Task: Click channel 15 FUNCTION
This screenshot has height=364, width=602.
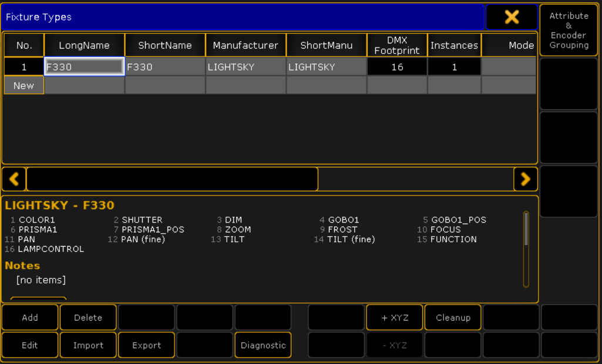Action: tap(447, 239)
